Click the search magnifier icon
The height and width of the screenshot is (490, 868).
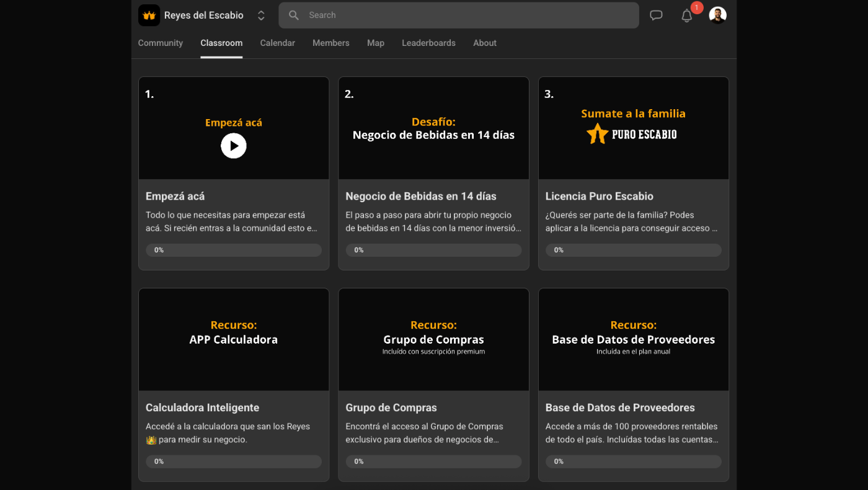pyautogui.click(x=294, y=16)
